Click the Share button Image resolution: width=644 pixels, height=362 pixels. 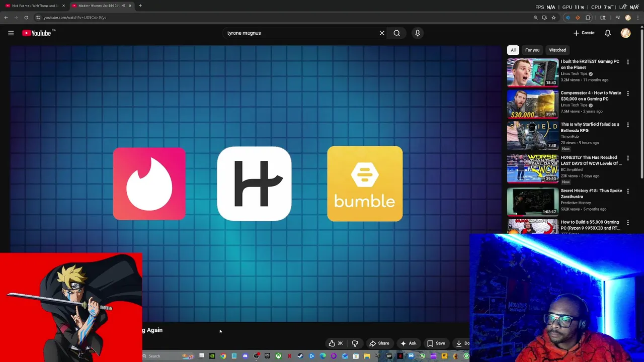tap(379, 343)
